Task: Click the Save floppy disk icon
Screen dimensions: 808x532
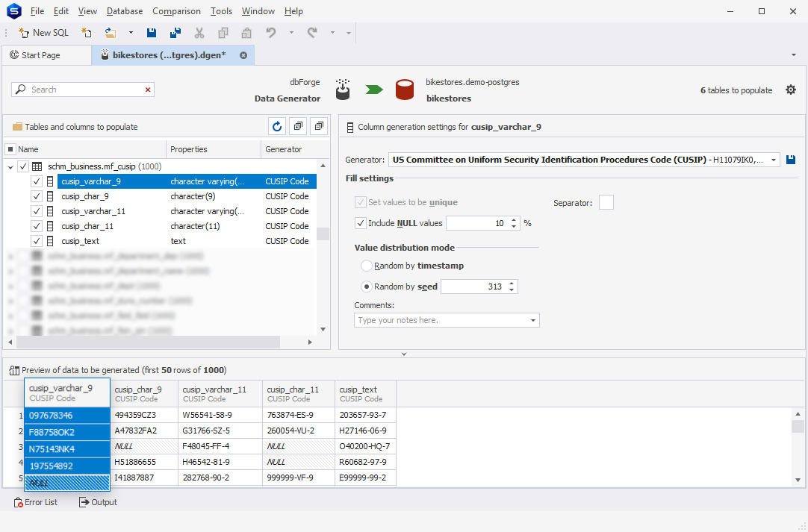Action: coord(152,32)
